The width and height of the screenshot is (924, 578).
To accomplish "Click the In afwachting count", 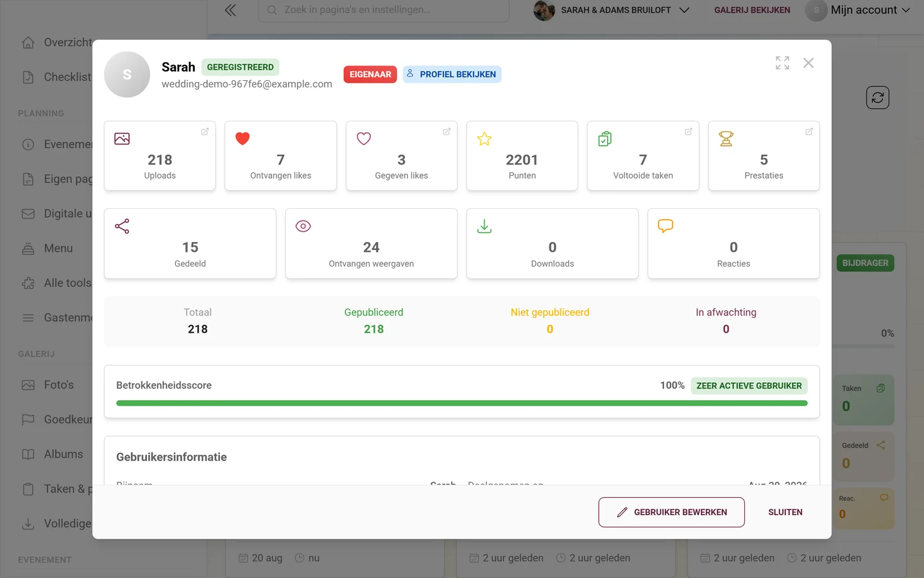I will click(x=726, y=329).
